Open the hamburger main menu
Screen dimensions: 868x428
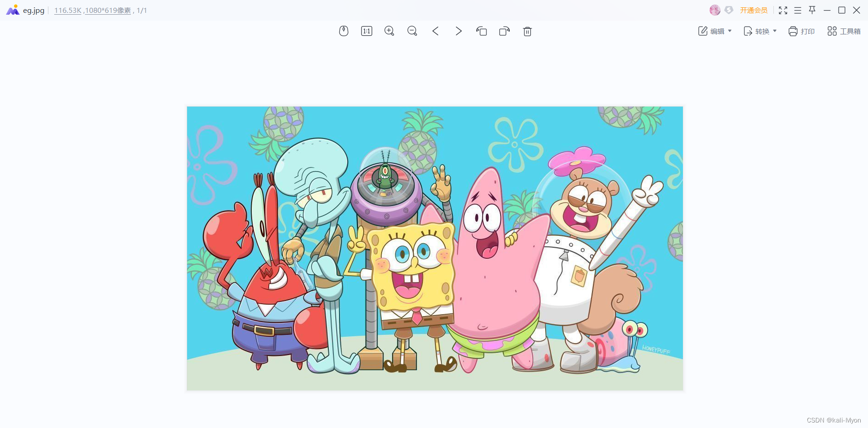[x=798, y=10]
